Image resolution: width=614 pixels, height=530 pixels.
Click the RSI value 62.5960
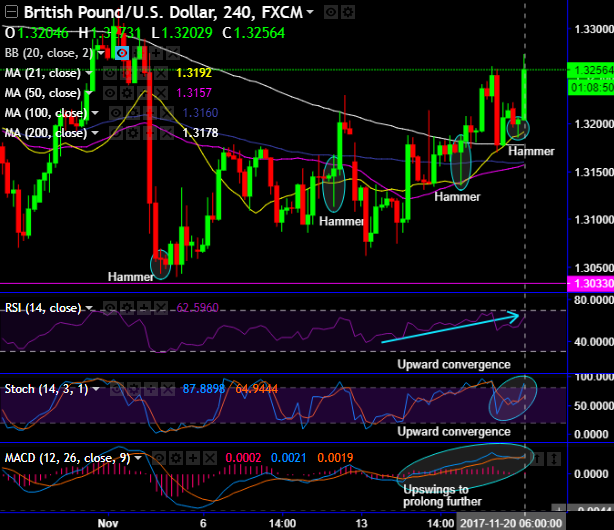click(x=197, y=308)
